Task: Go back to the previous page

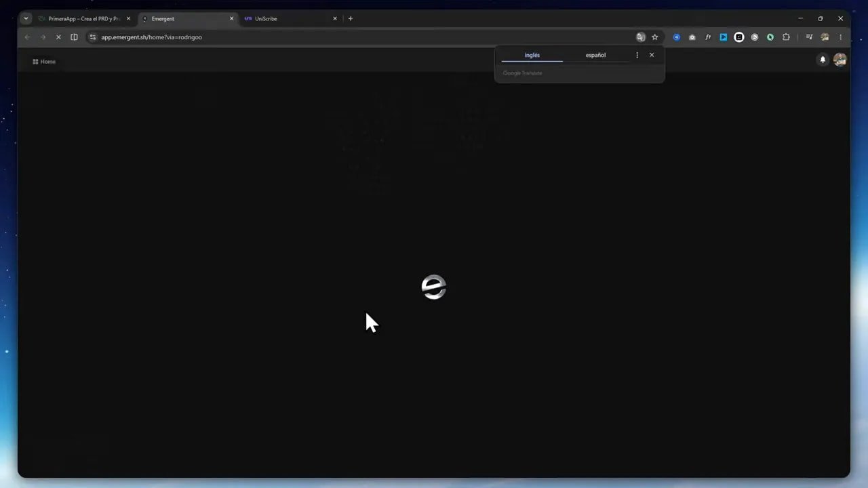Action: coord(27,37)
